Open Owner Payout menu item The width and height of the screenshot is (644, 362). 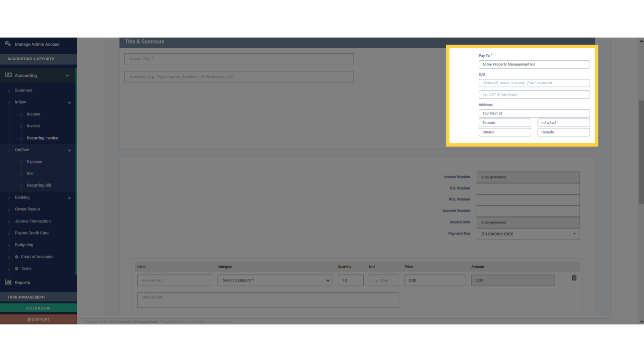(x=28, y=209)
